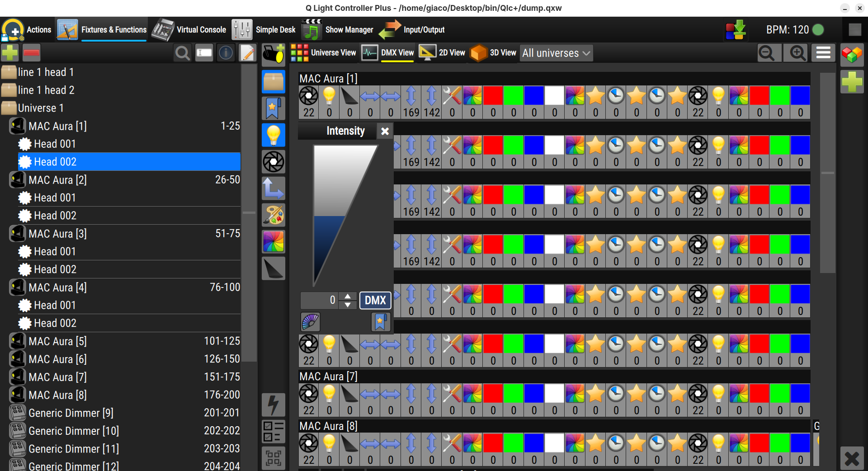
Task: Switch to the Universe View tab
Action: tap(324, 53)
